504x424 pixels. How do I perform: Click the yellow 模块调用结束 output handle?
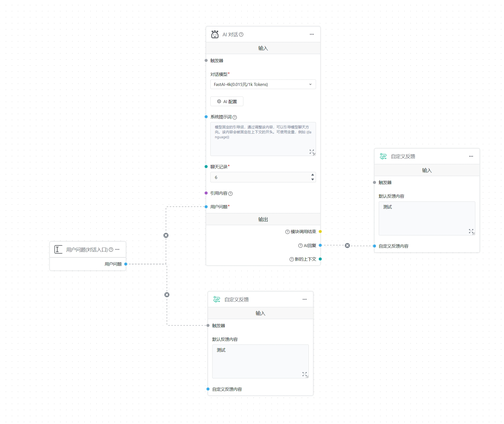(x=320, y=231)
